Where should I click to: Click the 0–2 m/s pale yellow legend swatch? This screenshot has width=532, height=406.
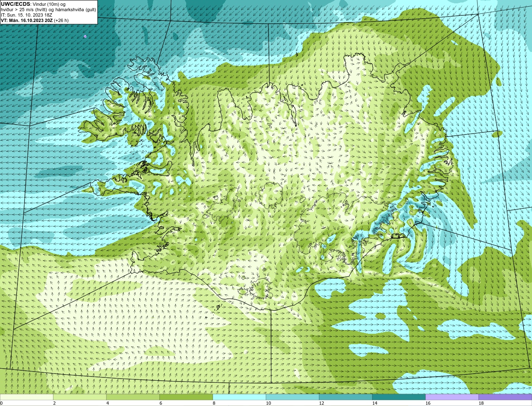click(x=27, y=397)
